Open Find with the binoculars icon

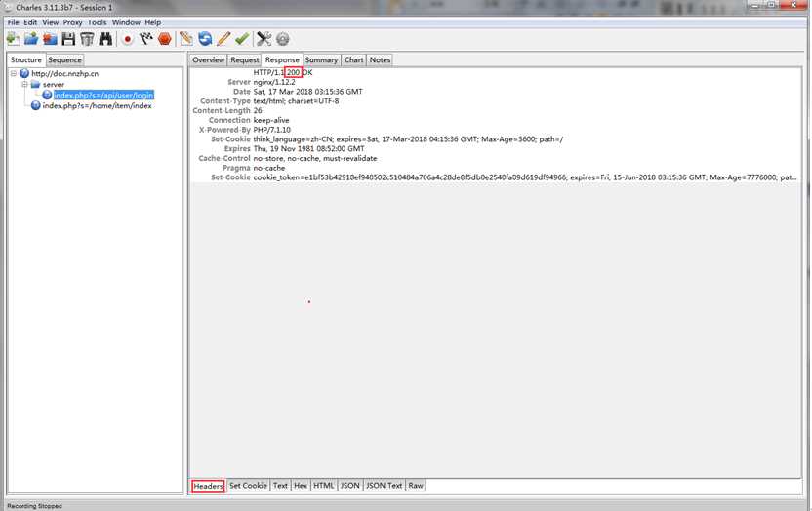[x=105, y=39]
